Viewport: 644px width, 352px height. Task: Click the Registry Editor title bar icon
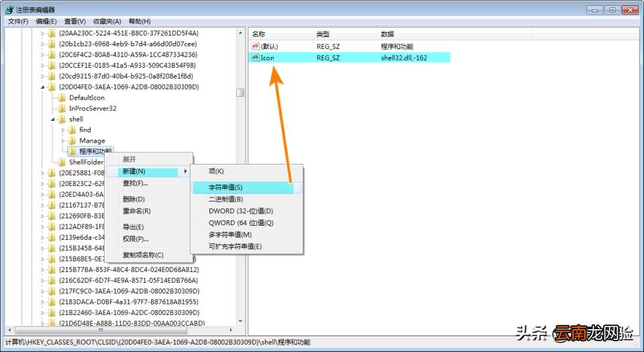tap(9, 10)
